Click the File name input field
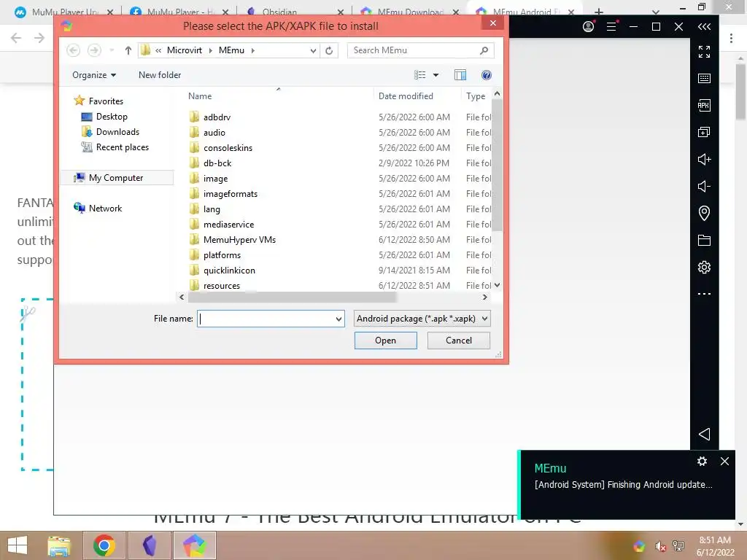Image resolution: width=747 pixels, height=560 pixels. (x=266, y=319)
